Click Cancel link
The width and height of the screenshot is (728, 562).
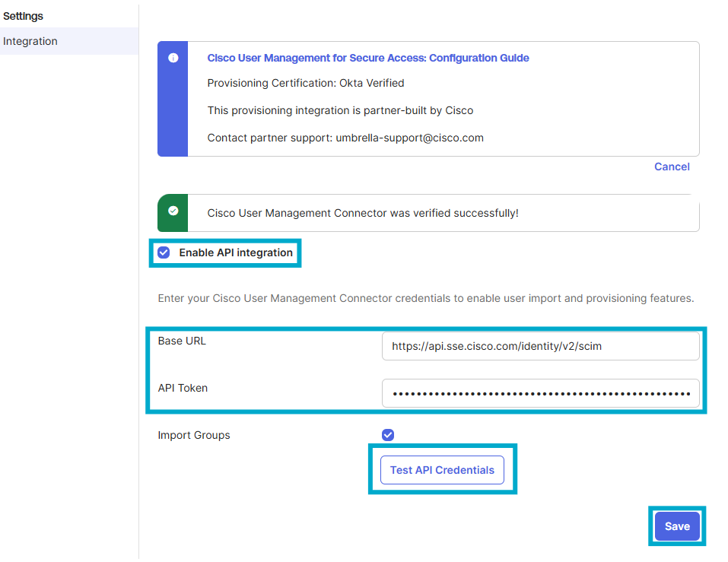672,167
